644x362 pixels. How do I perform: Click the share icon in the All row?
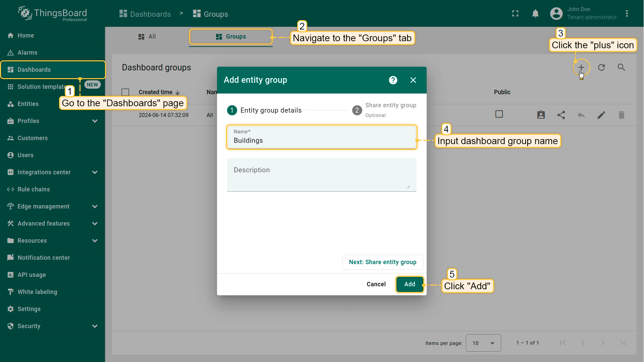click(561, 115)
